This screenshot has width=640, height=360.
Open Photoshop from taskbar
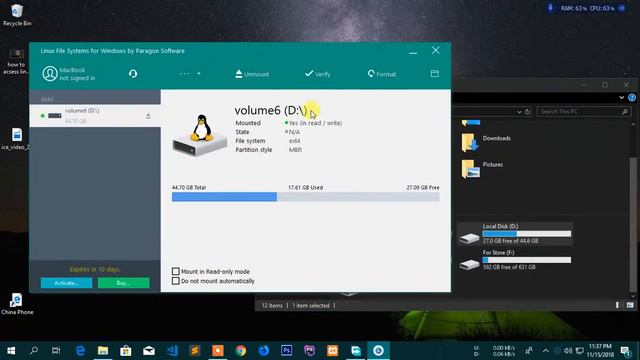tap(287, 351)
